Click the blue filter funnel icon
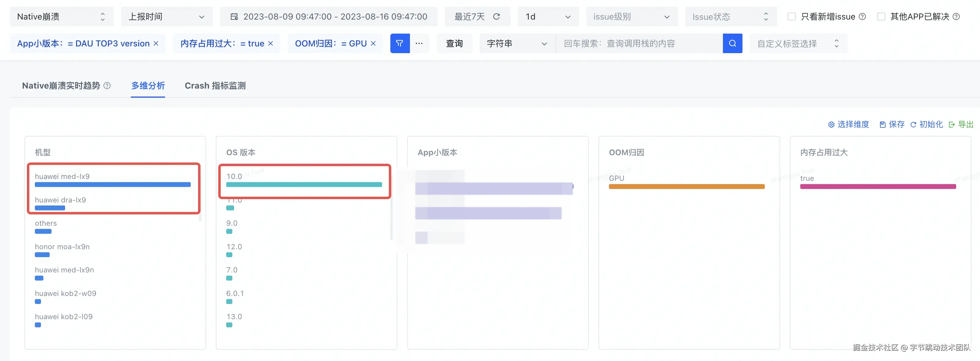This screenshot has height=361, width=980. (x=400, y=43)
